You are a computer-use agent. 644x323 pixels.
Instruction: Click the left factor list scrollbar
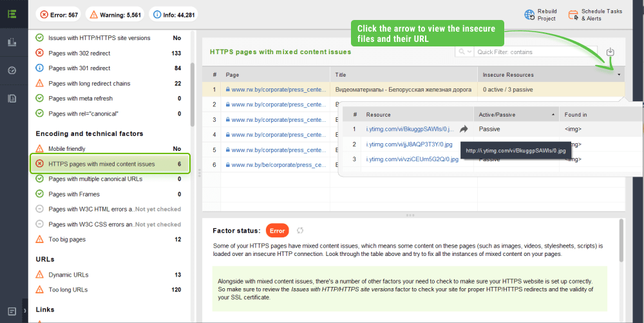(192, 95)
